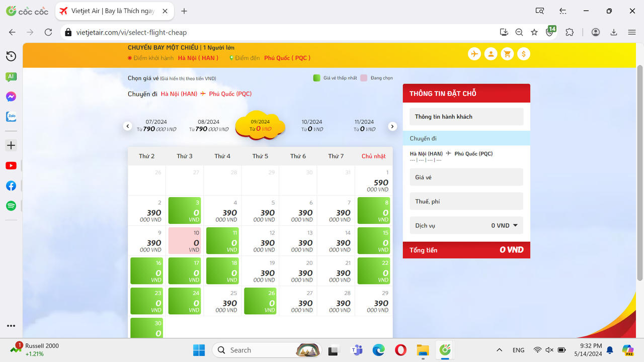The height and width of the screenshot is (362, 644).
Task: Open the flight search plane icon
Action: click(474, 53)
